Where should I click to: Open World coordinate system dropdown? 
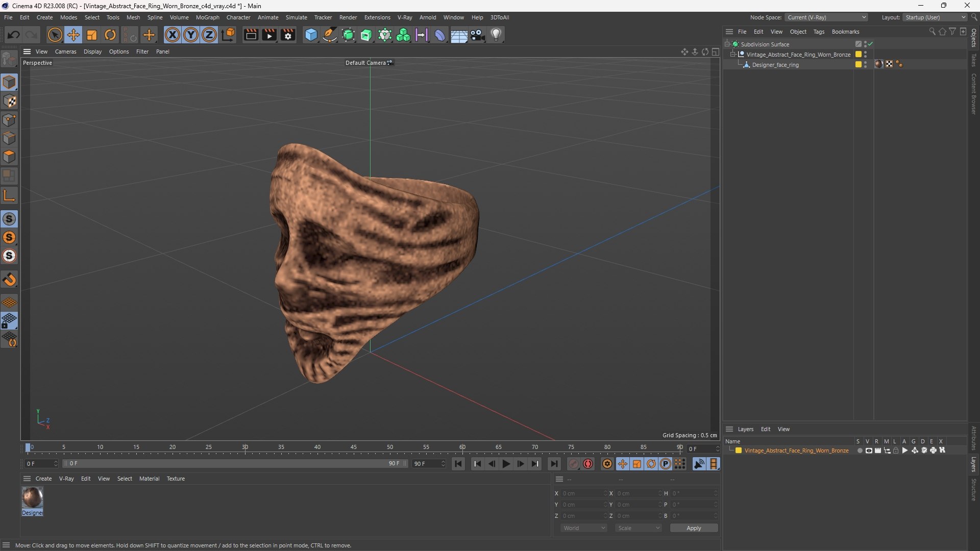pos(584,528)
